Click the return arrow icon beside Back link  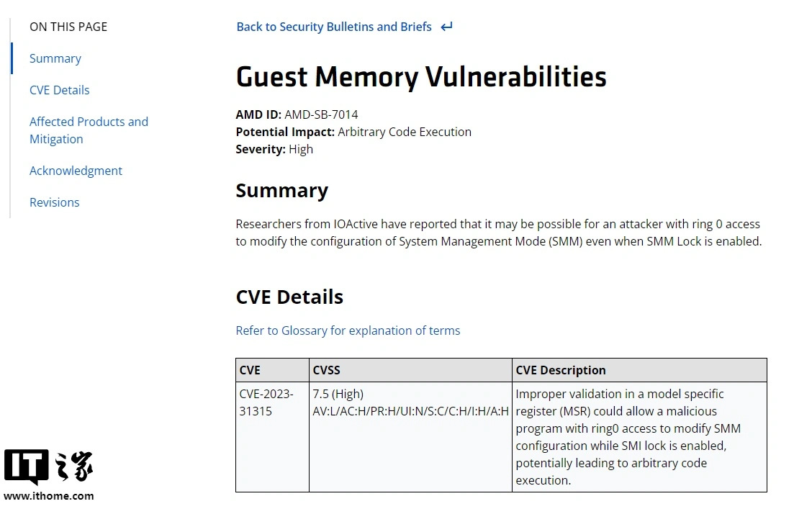(446, 27)
